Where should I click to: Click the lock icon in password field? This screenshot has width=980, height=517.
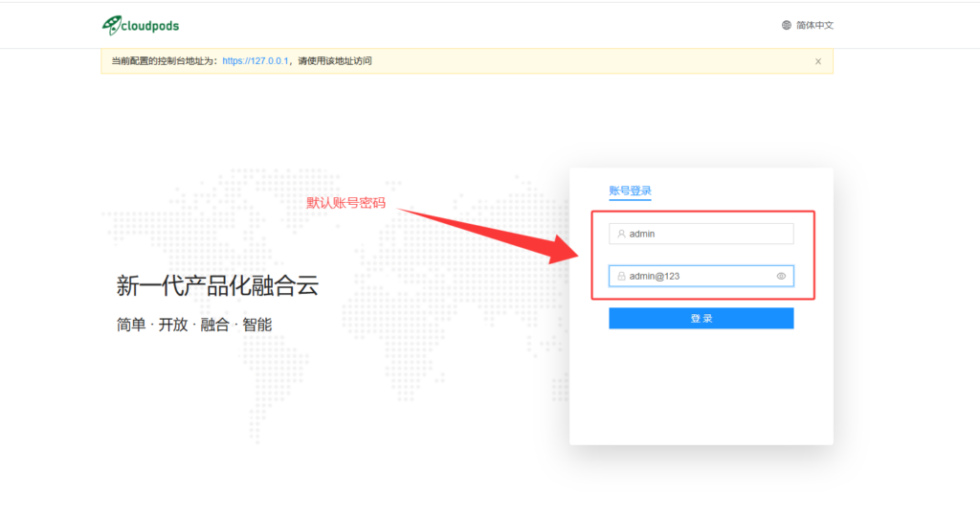click(x=621, y=276)
